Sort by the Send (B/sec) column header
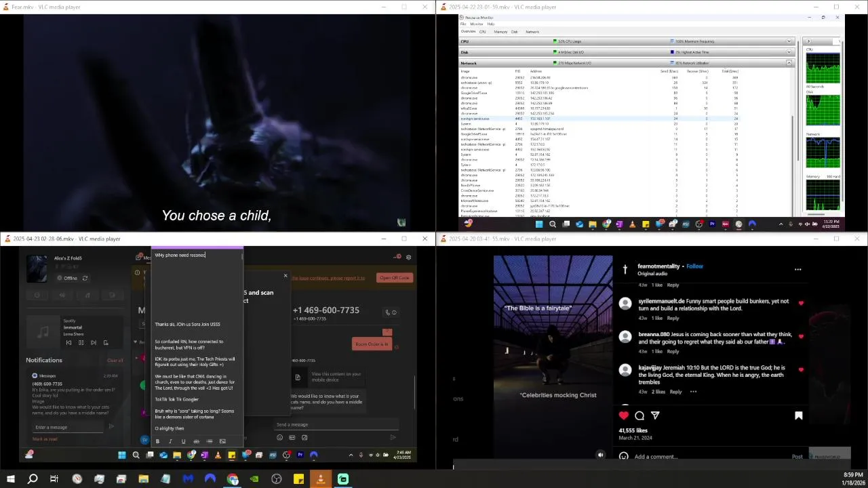Viewport: 868px width, 488px height. coord(669,71)
